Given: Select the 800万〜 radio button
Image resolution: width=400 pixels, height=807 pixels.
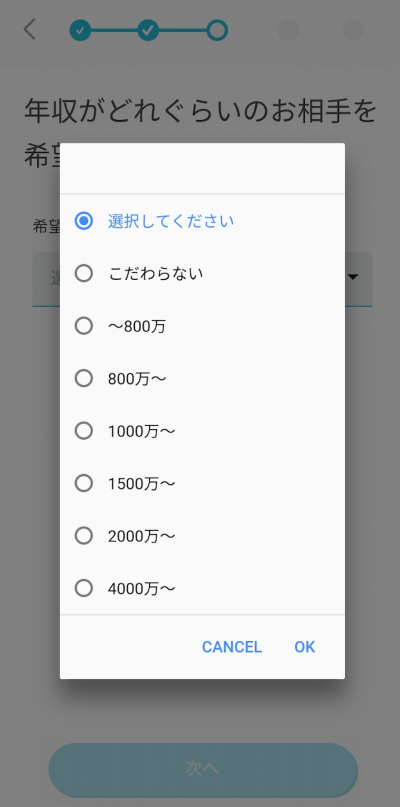Looking at the screenshot, I should [202, 378].
